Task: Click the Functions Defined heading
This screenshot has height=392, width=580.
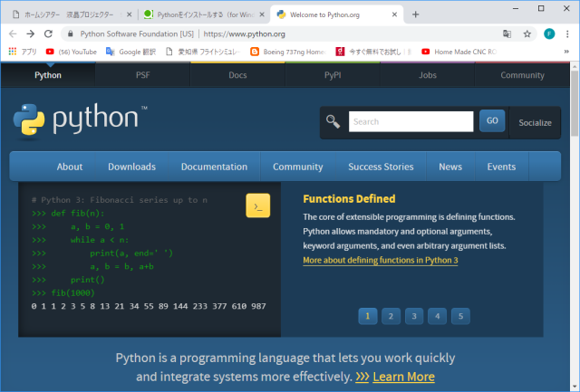Action: (x=349, y=199)
